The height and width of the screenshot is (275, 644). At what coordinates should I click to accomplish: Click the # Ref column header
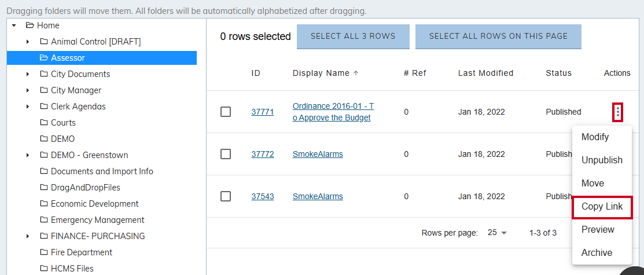pyautogui.click(x=415, y=73)
